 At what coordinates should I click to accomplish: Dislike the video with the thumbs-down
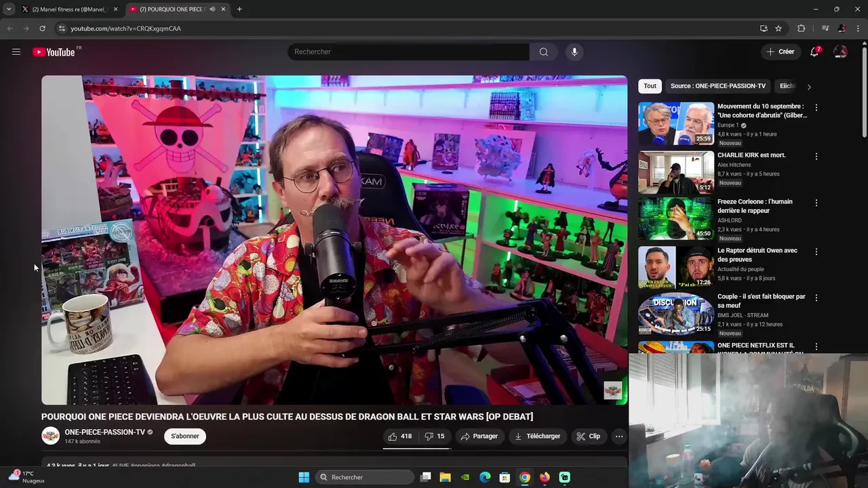(435, 436)
